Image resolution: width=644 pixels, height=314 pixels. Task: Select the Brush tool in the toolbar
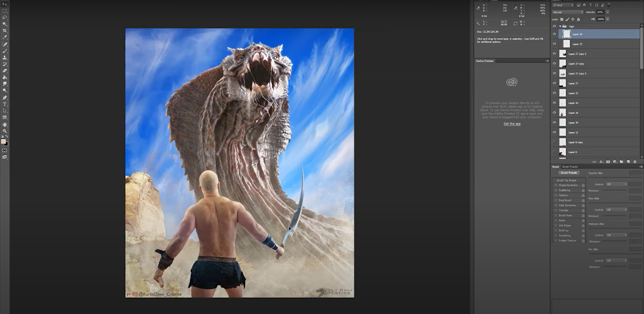click(x=5, y=51)
